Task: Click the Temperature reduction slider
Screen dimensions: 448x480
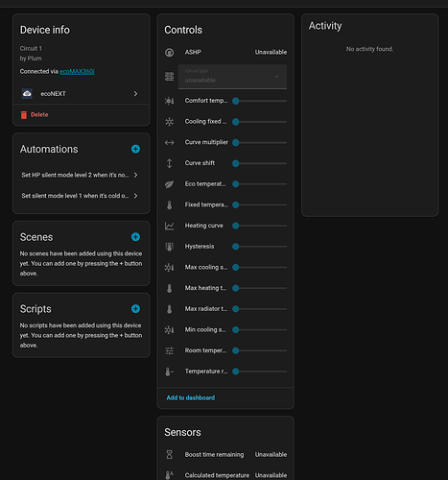Action: pos(259,372)
